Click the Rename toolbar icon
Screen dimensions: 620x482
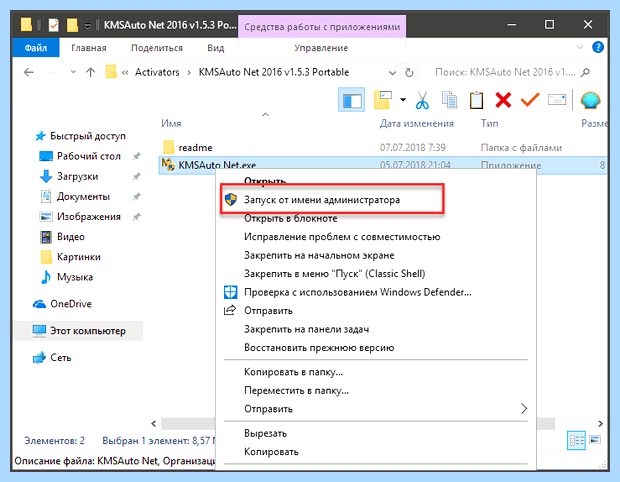point(557,100)
